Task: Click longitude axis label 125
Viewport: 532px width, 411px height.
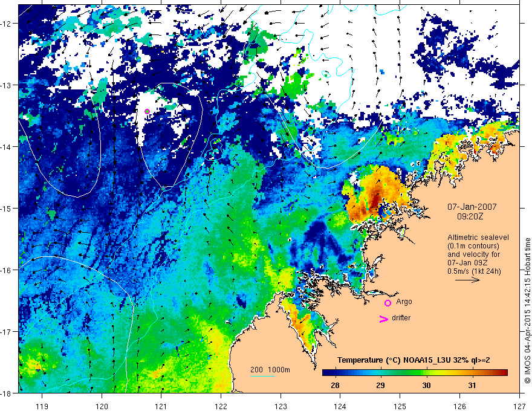Action: (x=400, y=406)
